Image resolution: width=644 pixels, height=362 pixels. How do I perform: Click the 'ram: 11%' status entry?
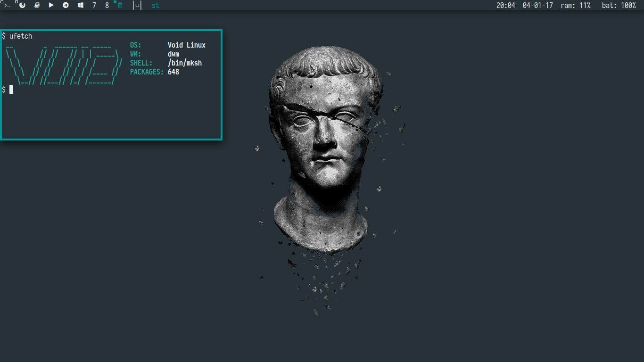[576, 6]
